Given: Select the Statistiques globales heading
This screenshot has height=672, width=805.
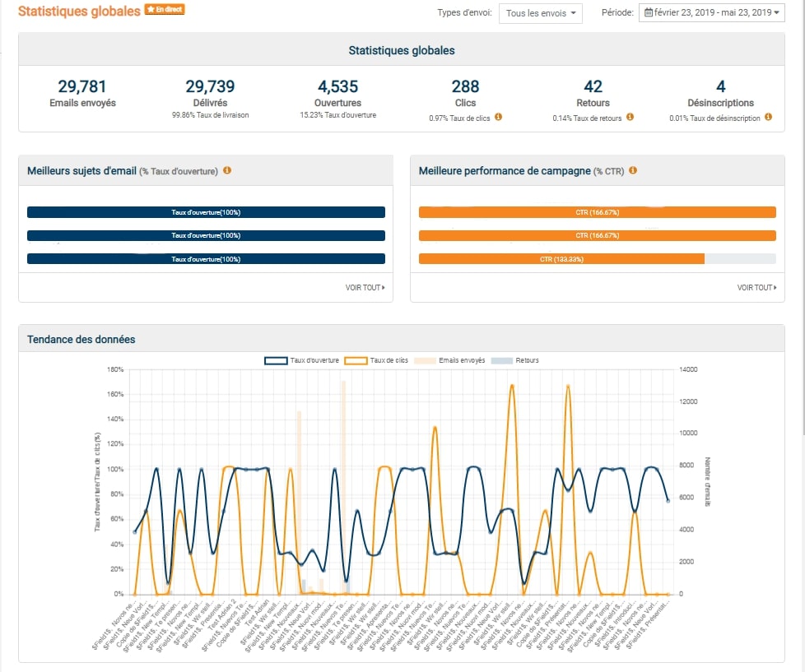Looking at the screenshot, I should [402, 50].
